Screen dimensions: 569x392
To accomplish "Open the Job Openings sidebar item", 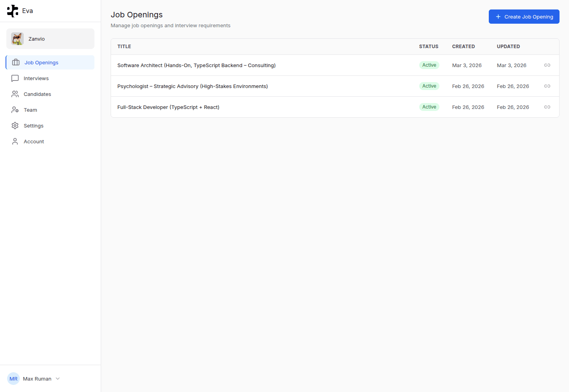I will pos(50,62).
